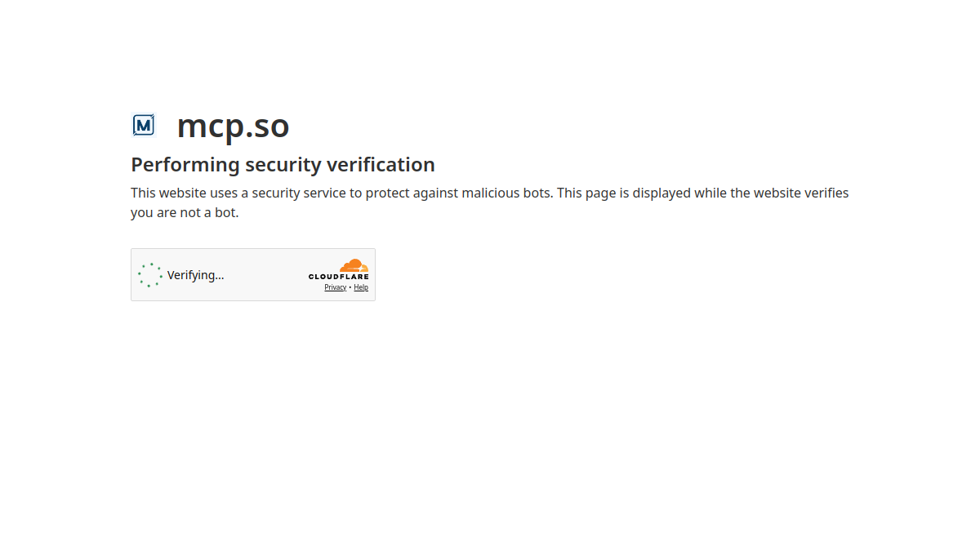
Task: Click the CLOUDFLARE wordmark text
Action: pyautogui.click(x=338, y=277)
